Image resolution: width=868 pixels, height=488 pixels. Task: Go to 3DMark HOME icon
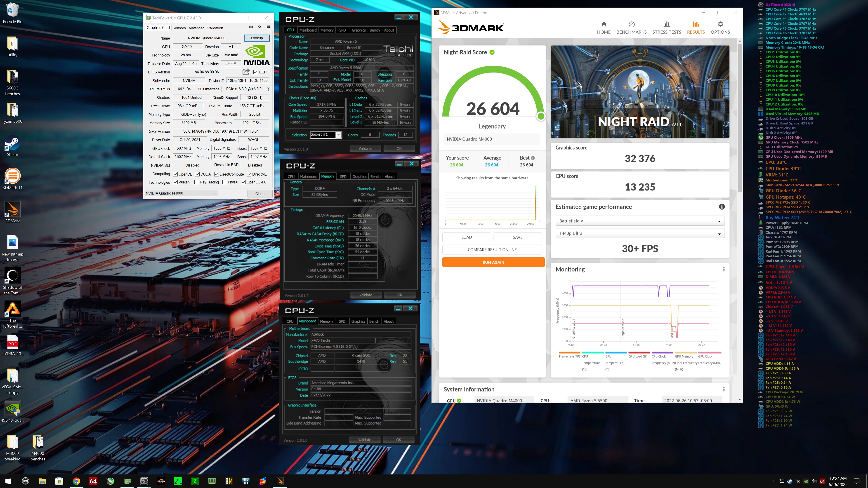click(604, 28)
